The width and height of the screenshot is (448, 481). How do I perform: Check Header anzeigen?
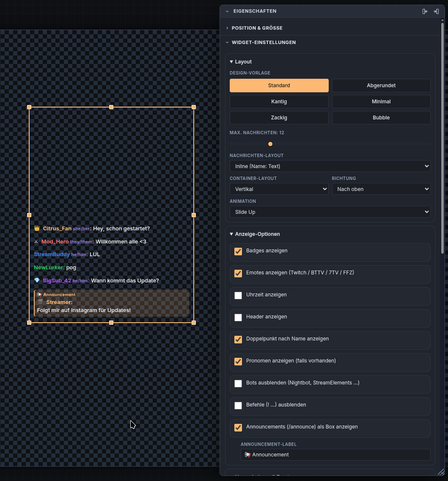[238, 318]
